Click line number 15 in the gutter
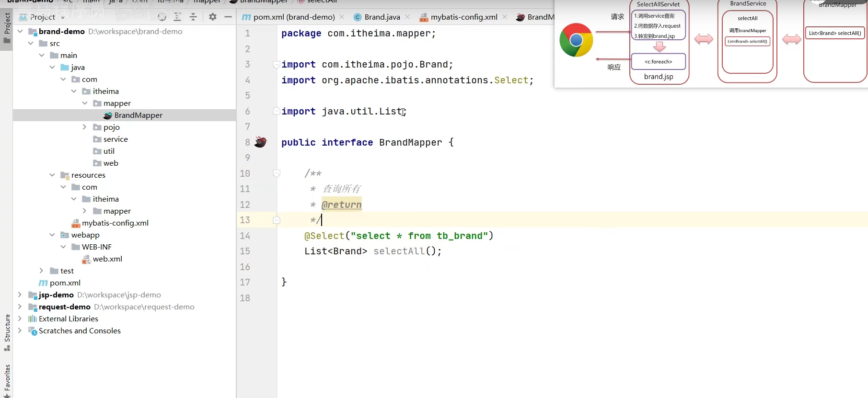868x398 pixels. (245, 251)
